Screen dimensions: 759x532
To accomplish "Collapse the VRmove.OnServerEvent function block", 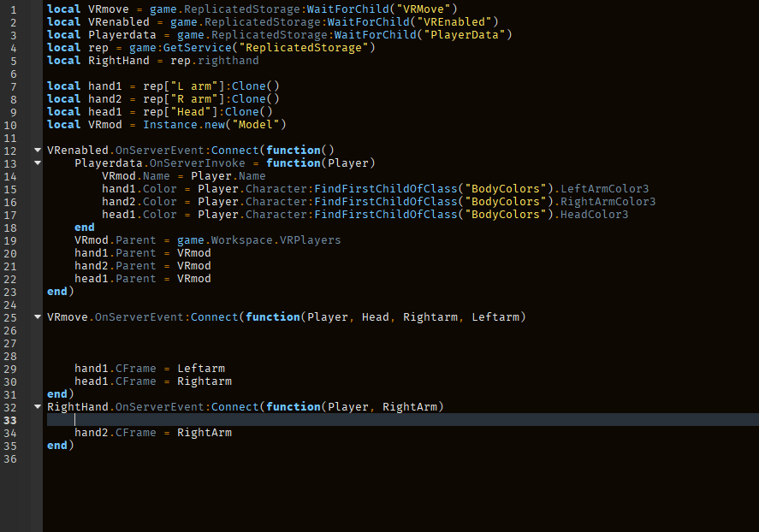I will [x=37, y=317].
